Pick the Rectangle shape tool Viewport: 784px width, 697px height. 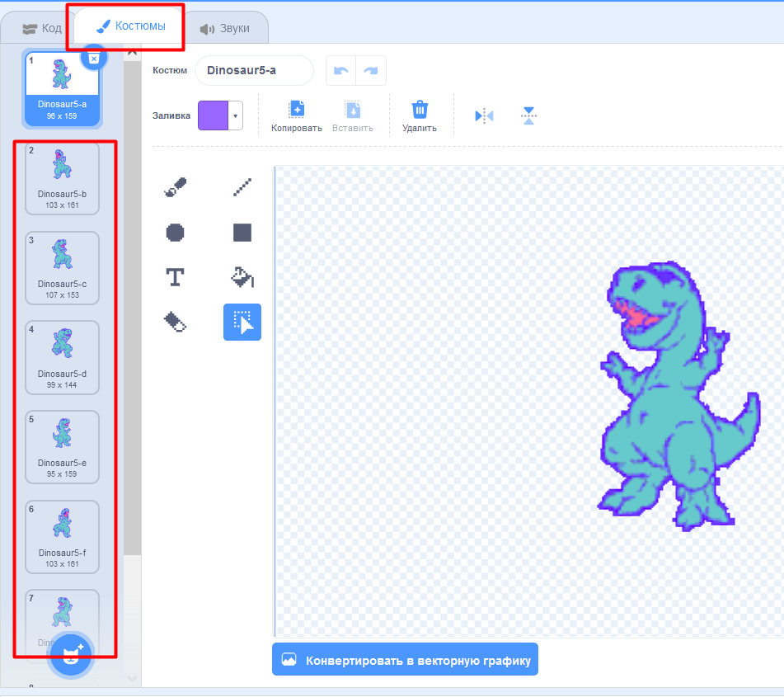point(242,233)
